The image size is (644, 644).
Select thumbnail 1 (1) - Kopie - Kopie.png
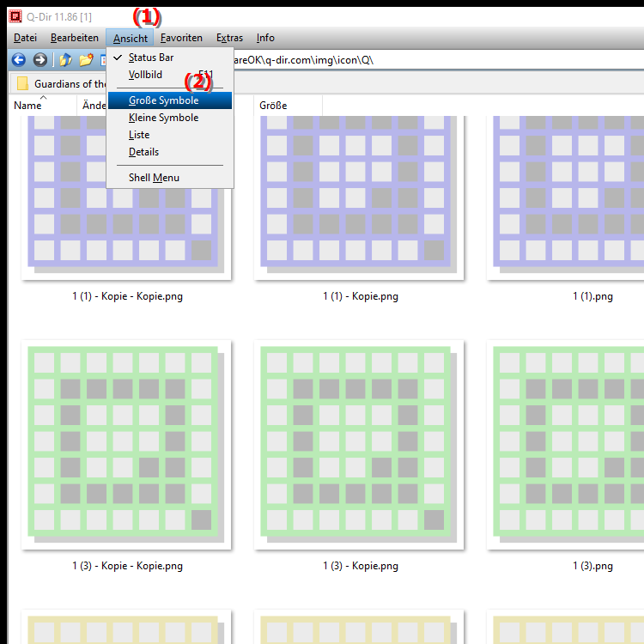tap(126, 197)
